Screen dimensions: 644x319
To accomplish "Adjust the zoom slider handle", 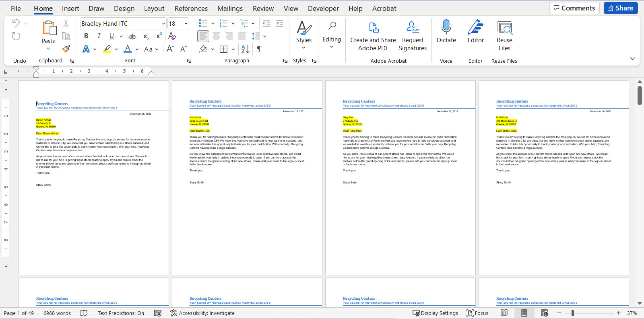I will 572,313.
